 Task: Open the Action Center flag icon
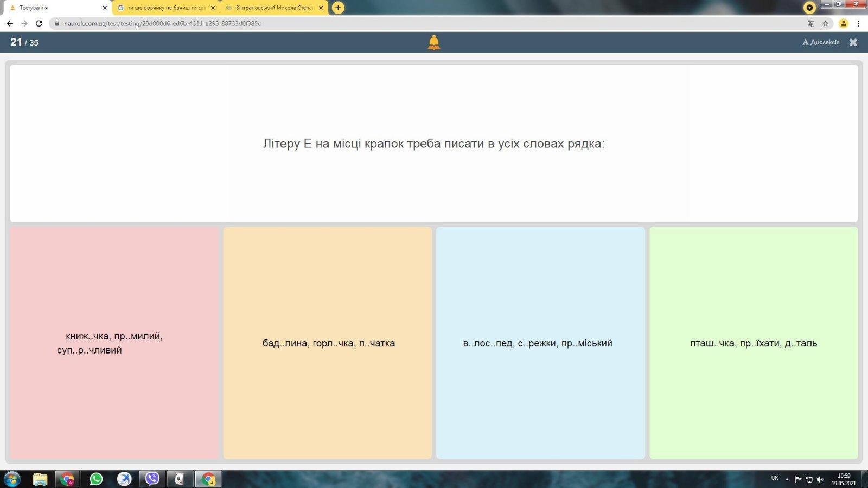pos(798,479)
